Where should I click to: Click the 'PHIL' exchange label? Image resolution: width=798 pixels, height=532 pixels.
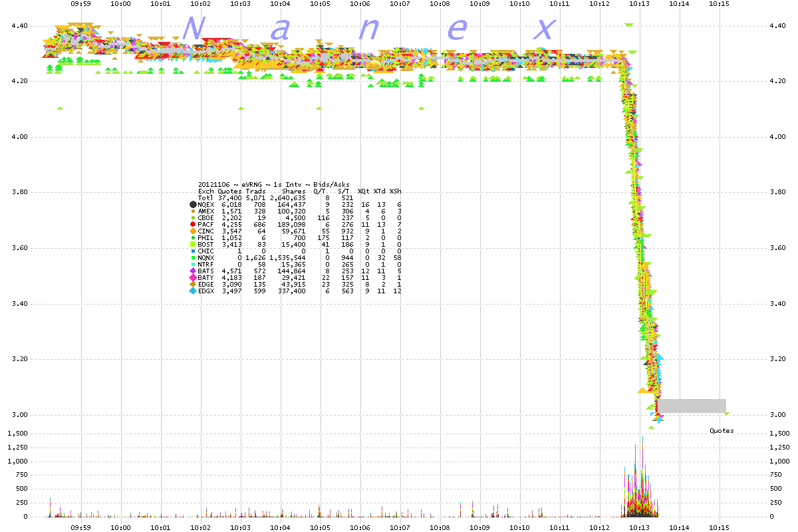[206, 237]
